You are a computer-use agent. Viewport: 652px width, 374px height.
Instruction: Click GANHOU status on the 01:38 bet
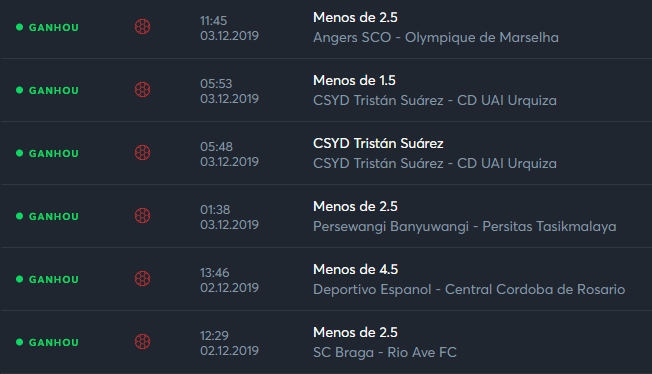(x=54, y=216)
